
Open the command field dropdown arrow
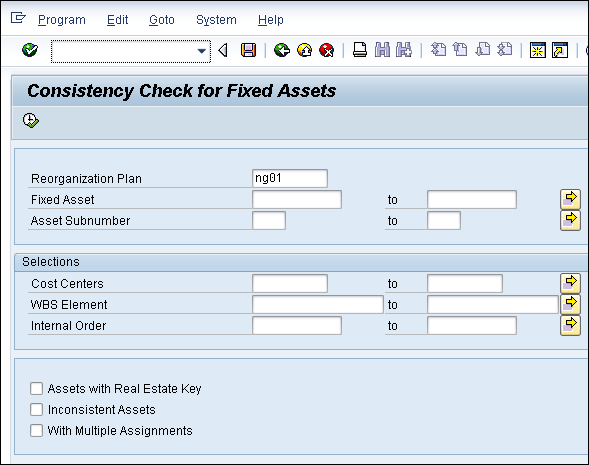tap(202, 51)
